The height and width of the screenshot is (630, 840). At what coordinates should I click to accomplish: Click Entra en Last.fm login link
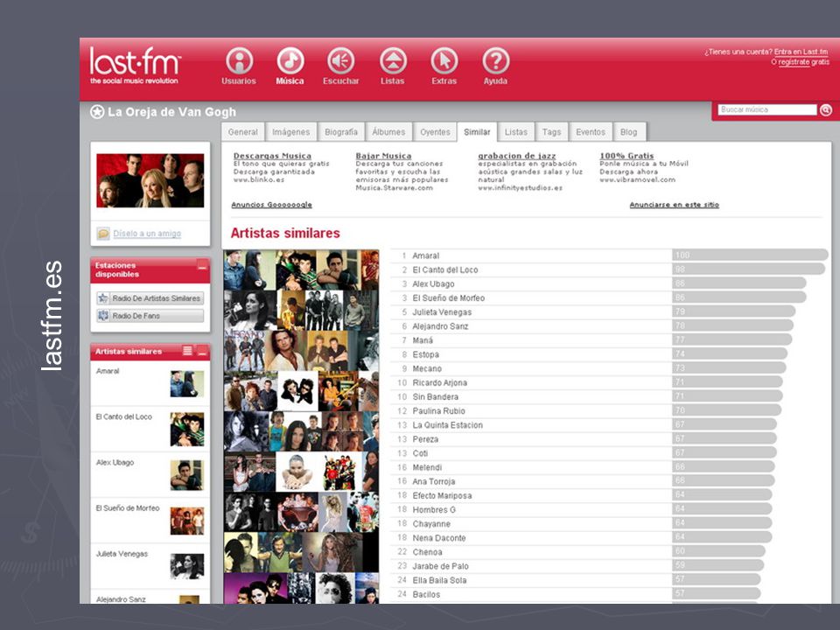click(801, 52)
